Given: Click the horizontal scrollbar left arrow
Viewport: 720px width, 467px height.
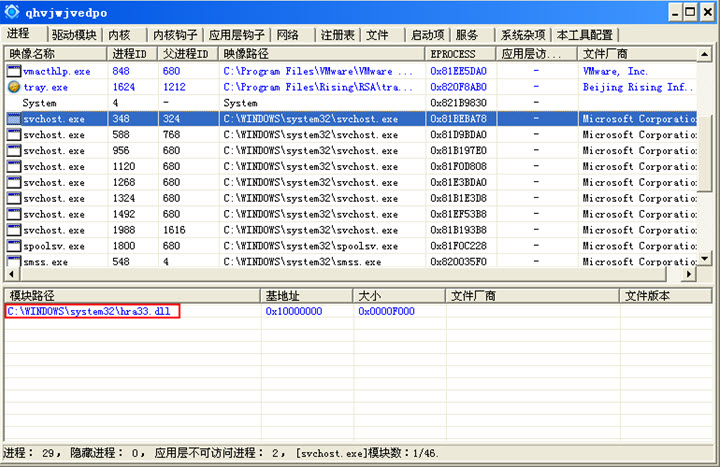Looking at the screenshot, I should point(11,274).
